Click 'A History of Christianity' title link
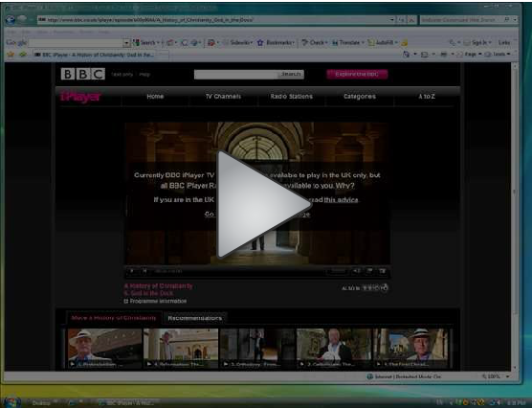The height and width of the screenshot is (408, 532). [x=159, y=286]
